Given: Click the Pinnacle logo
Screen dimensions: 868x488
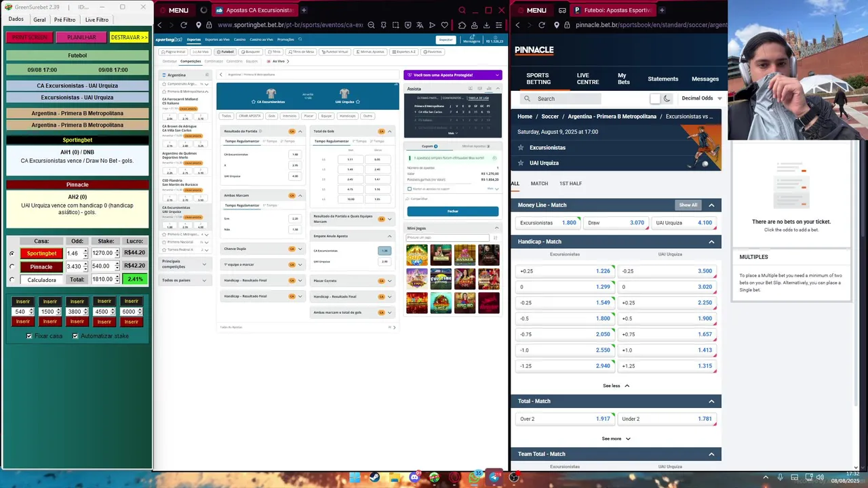Looking at the screenshot, I should 534,50.
